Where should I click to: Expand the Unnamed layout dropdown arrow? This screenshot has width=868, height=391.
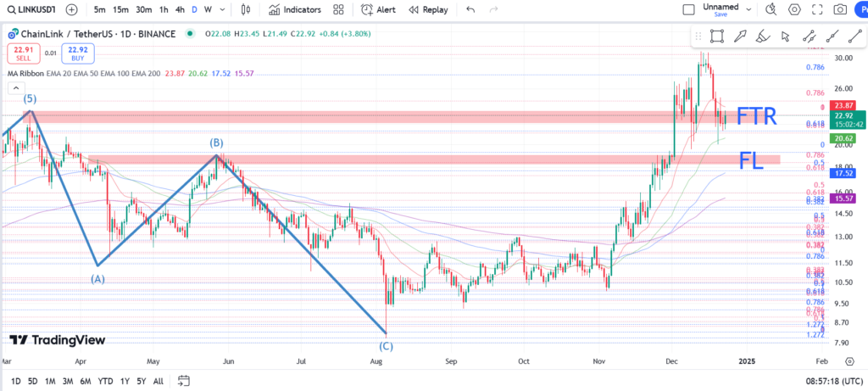pos(748,10)
